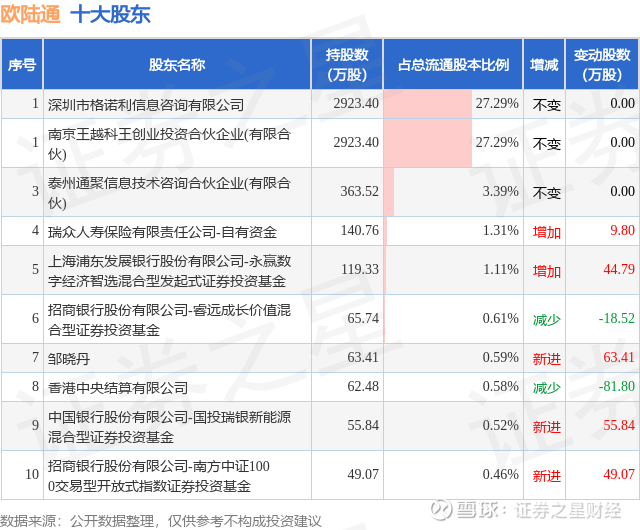
Task: Click red change value 49.07
Action: pos(619,474)
